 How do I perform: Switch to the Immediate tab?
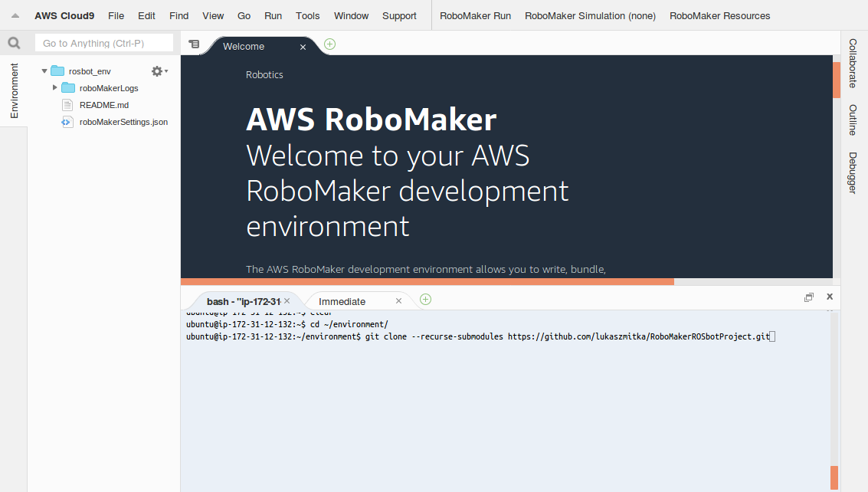[342, 301]
